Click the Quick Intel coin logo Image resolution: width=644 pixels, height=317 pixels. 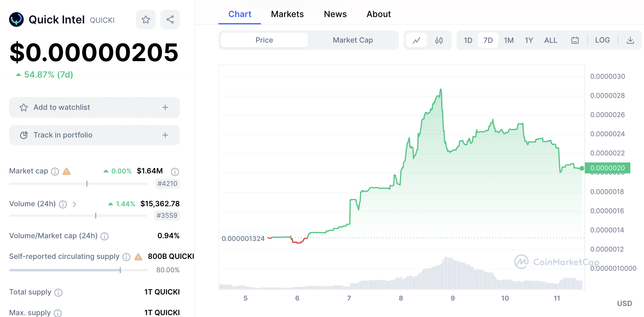[16, 19]
